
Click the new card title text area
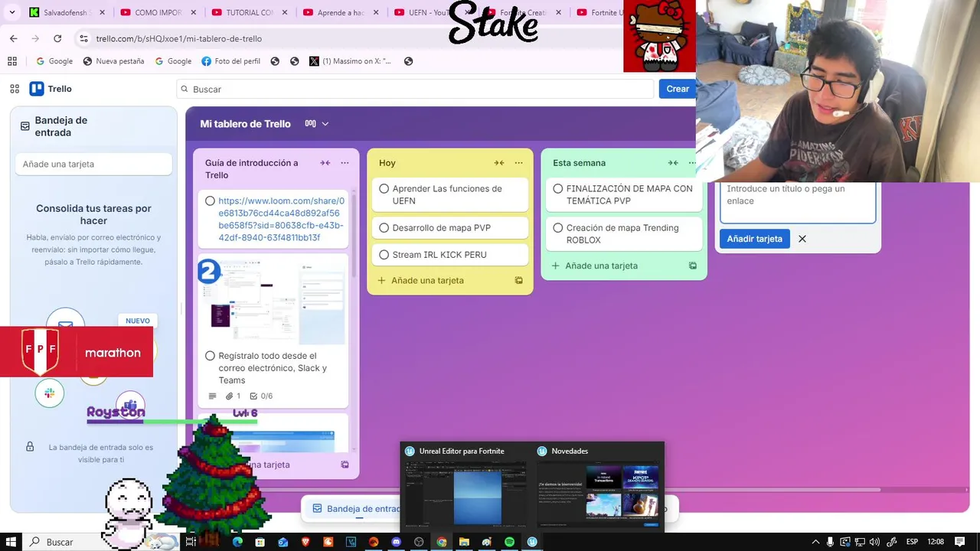[797, 201]
